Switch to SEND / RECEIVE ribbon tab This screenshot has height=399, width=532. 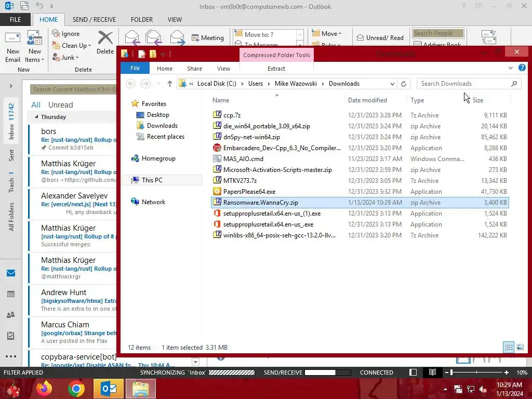click(x=94, y=19)
